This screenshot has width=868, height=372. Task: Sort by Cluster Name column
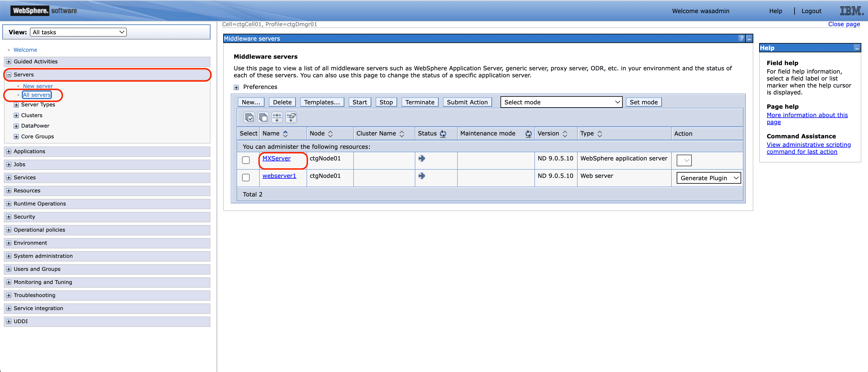402,134
